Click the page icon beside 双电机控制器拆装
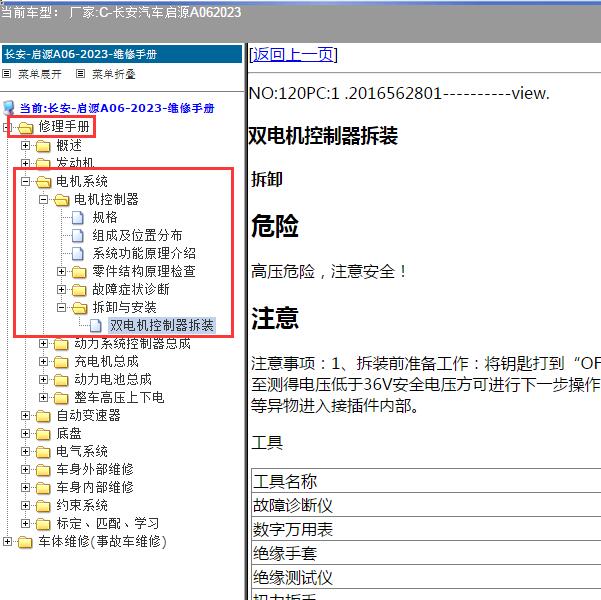 96,325
